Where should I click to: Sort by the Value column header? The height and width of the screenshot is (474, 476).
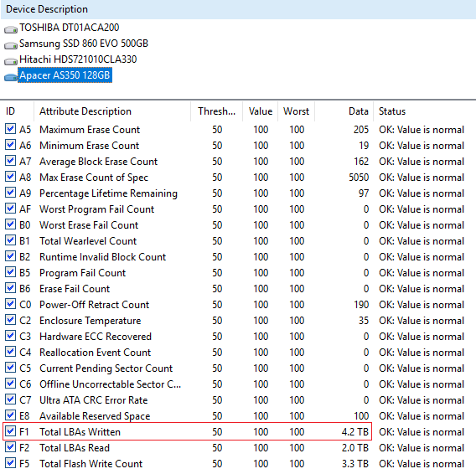tap(260, 111)
